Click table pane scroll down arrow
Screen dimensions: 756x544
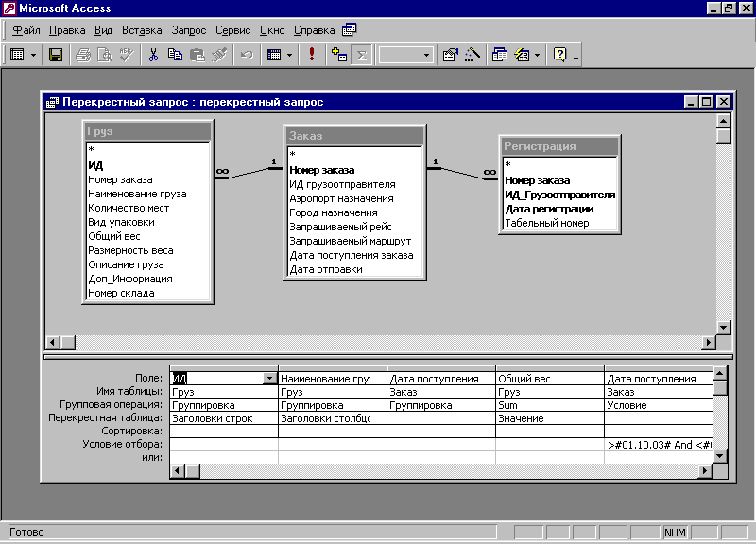[x=723, y=328]
